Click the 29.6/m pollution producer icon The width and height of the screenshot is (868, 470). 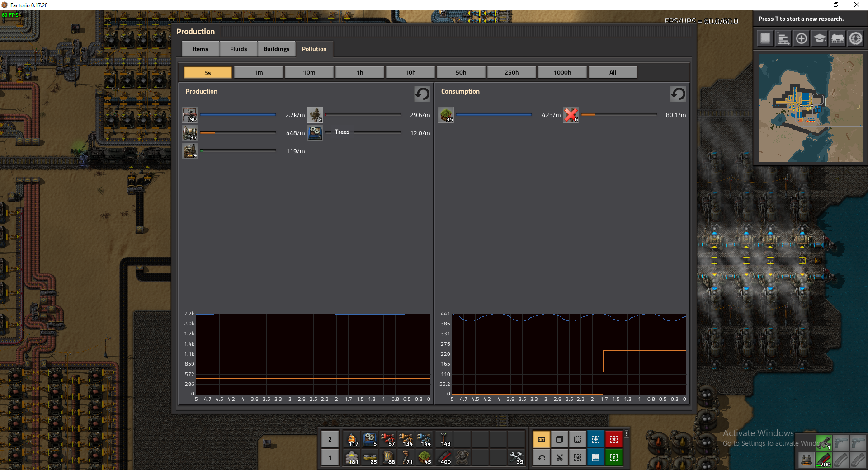(x=315, y=115)
